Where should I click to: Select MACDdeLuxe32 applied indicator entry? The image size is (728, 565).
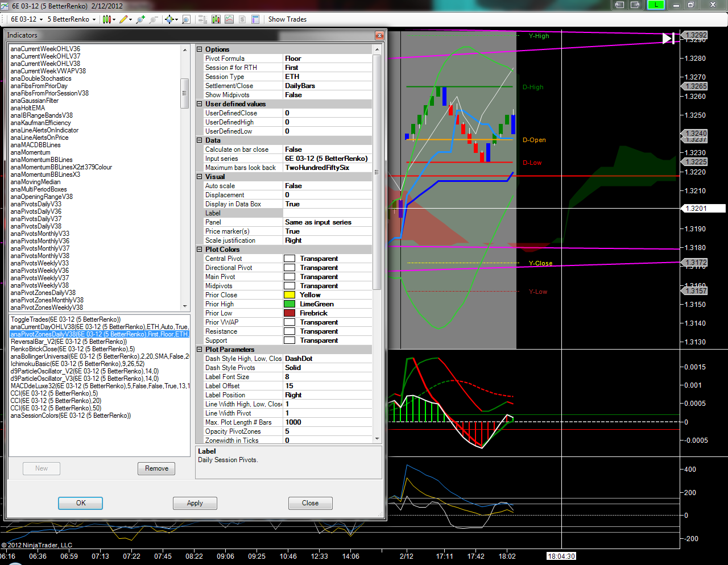point(100,386)
